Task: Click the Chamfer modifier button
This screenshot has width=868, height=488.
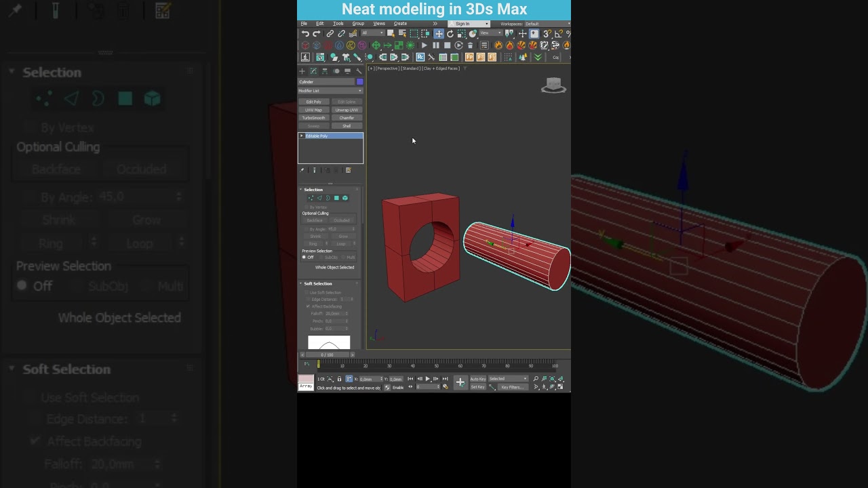Action: pyautogui.click(x=347, y=118)
